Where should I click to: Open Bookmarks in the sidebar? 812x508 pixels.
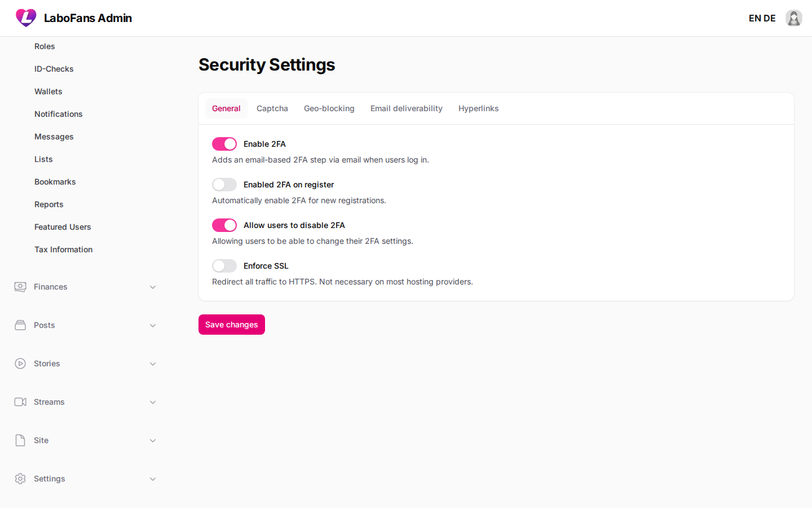click(x=55, y=182)
